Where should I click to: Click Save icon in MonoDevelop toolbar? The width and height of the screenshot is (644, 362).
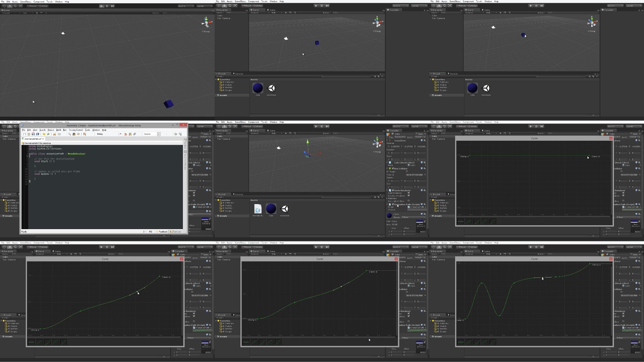coord(33,134)
